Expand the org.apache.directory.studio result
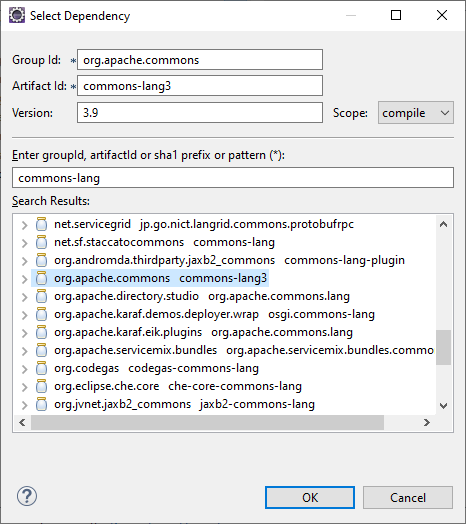Image resolution: width=466 pixels, height=524 pixels. pyautogui.click(x=24, y=297)
